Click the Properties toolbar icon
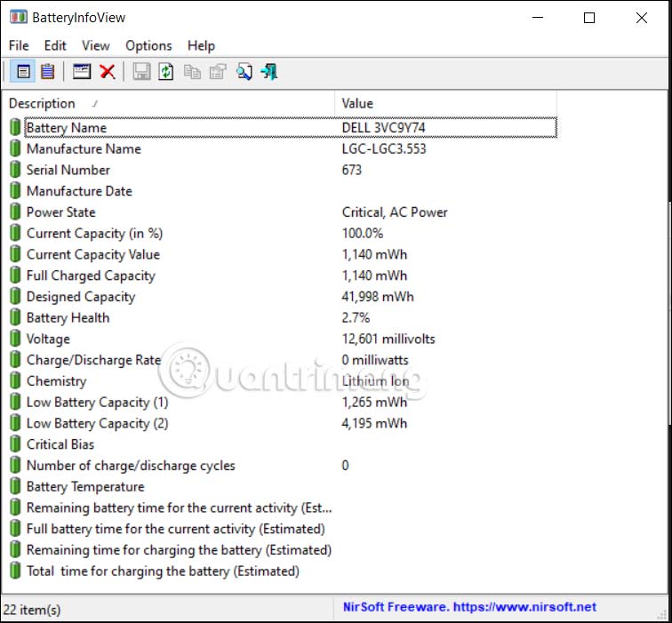Screen dimensions: 672x623 pyautogui.click(x=218, y=71)
